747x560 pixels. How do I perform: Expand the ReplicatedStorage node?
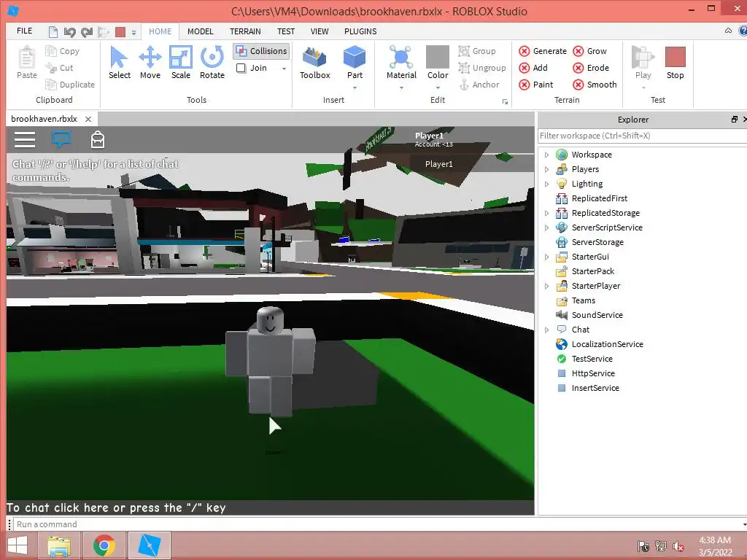(x=546, y=213)
